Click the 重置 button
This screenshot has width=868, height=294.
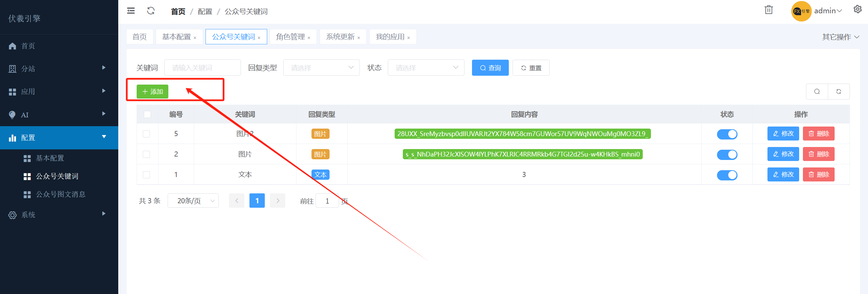pos(531,68)
